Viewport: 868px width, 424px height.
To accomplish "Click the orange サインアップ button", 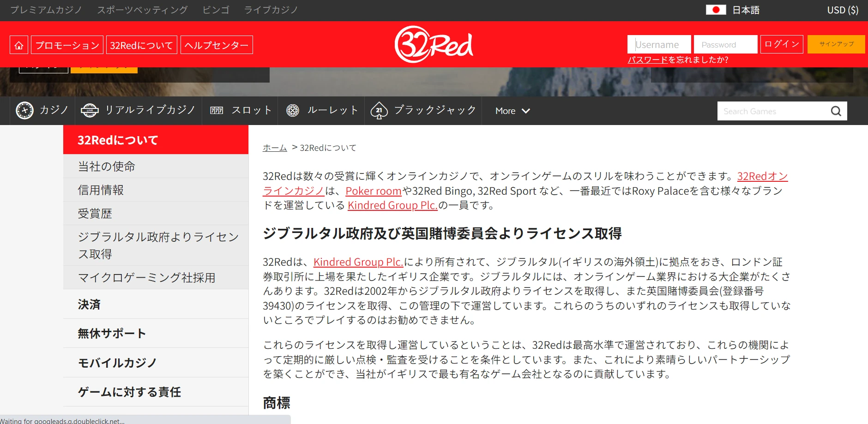I will tap(836, 44).
